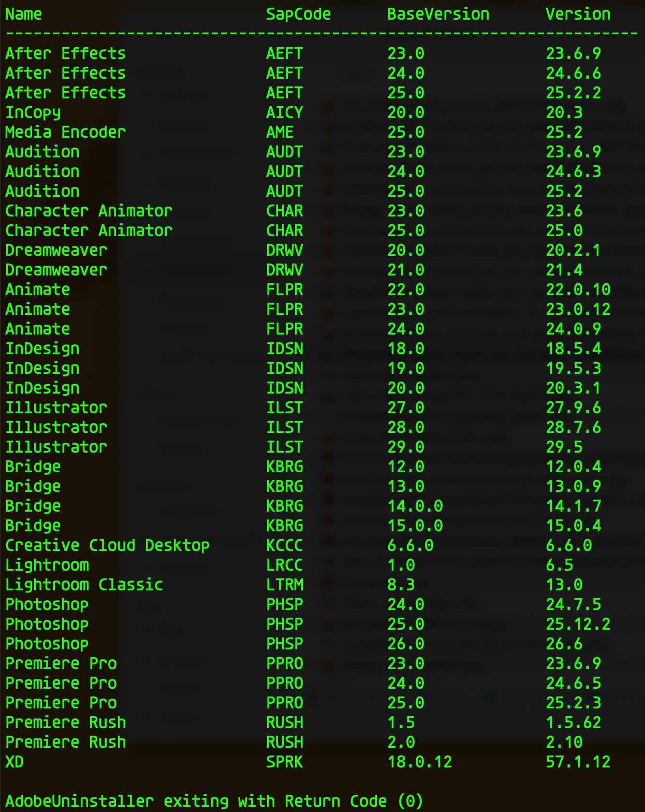The image size is (645, 812).
Task: Click the Media Encoder name
Action: point(66,132)
